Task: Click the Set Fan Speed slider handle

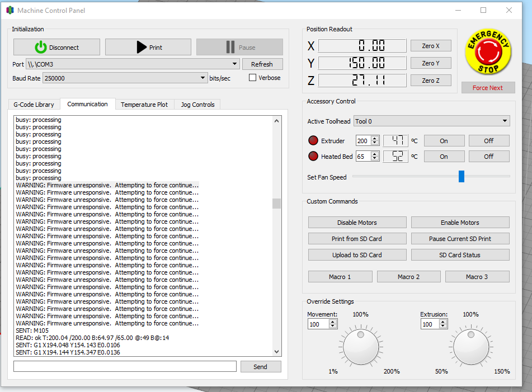Action: click(x=462, y=176)
